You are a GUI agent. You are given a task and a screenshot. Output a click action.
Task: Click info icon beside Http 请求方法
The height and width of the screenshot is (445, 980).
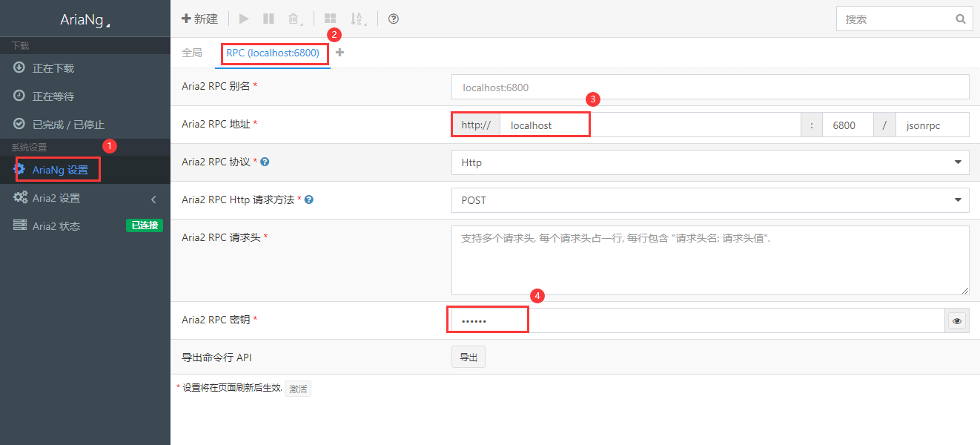308,200
